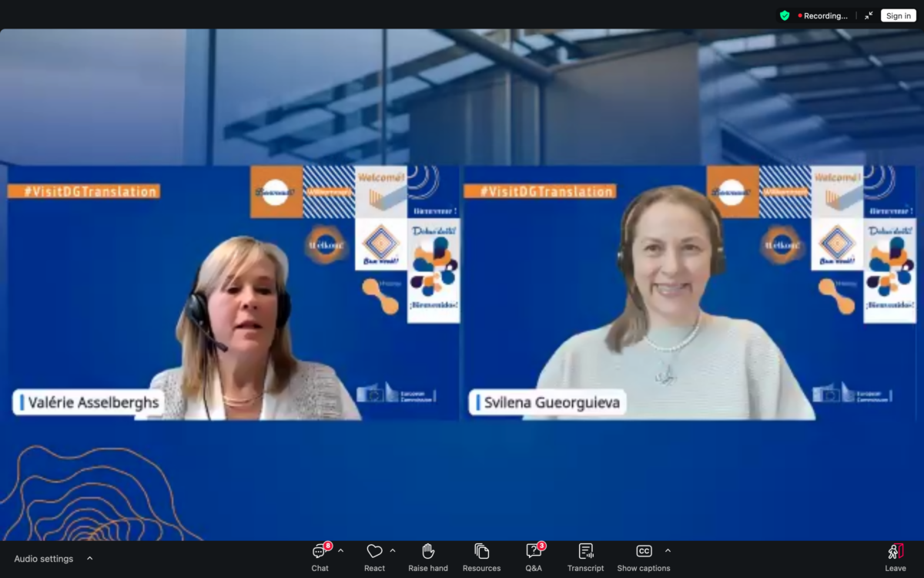Open Audio settings
The image size is (924, 578).
click(x=44, y=559)
